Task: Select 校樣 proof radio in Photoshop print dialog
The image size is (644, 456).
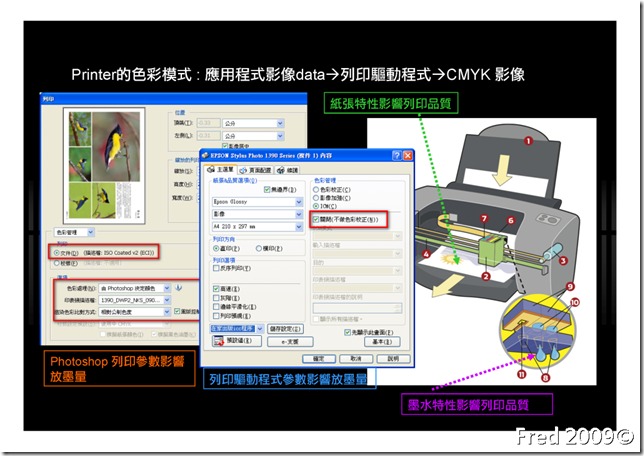Action: [57, 263]
